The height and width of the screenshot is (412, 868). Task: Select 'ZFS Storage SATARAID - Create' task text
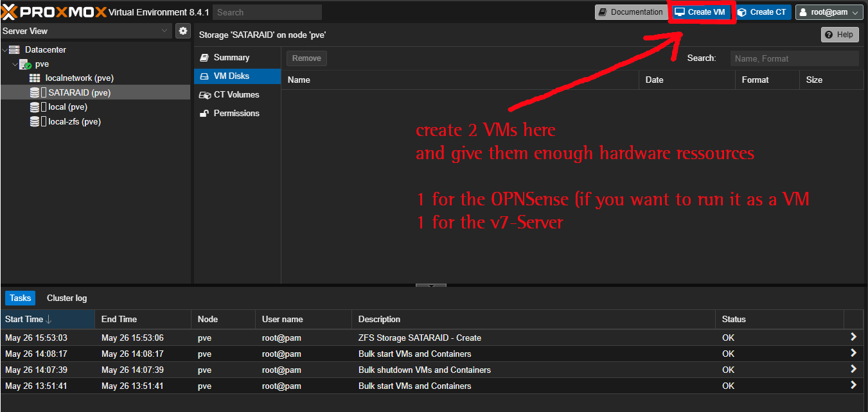tap(420, 338)
